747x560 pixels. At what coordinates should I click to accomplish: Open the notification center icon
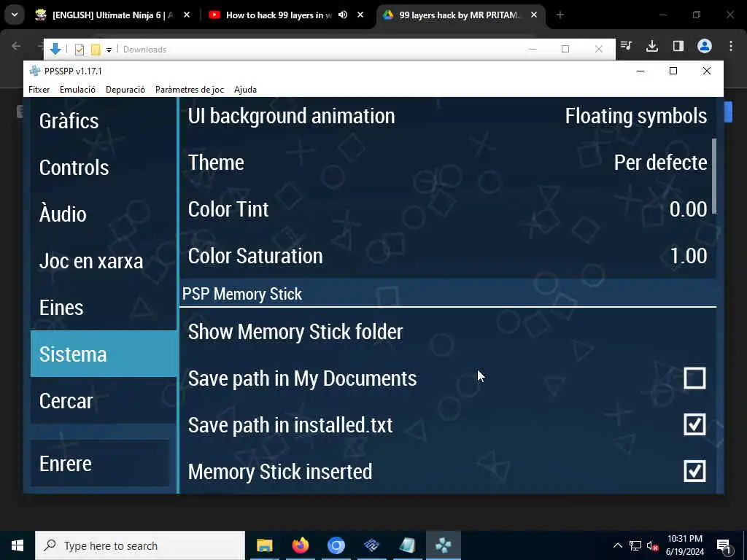724,545
